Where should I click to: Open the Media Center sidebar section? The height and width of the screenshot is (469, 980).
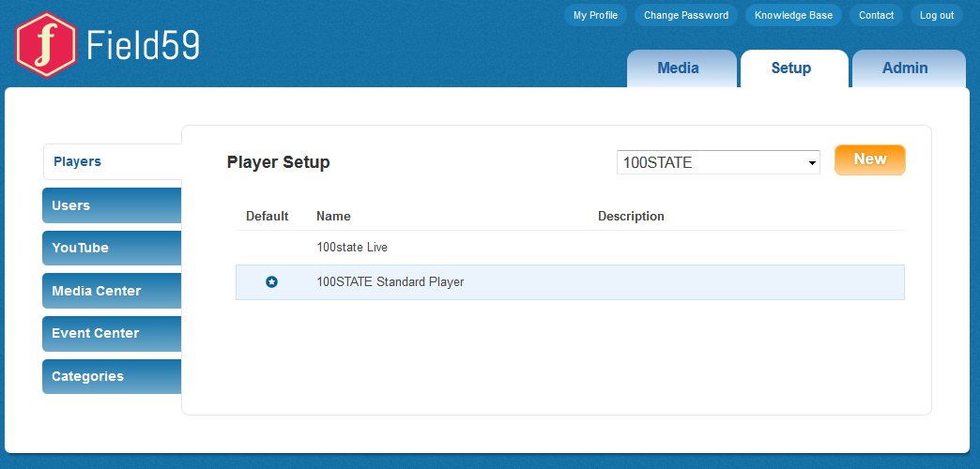coord(112,291)
